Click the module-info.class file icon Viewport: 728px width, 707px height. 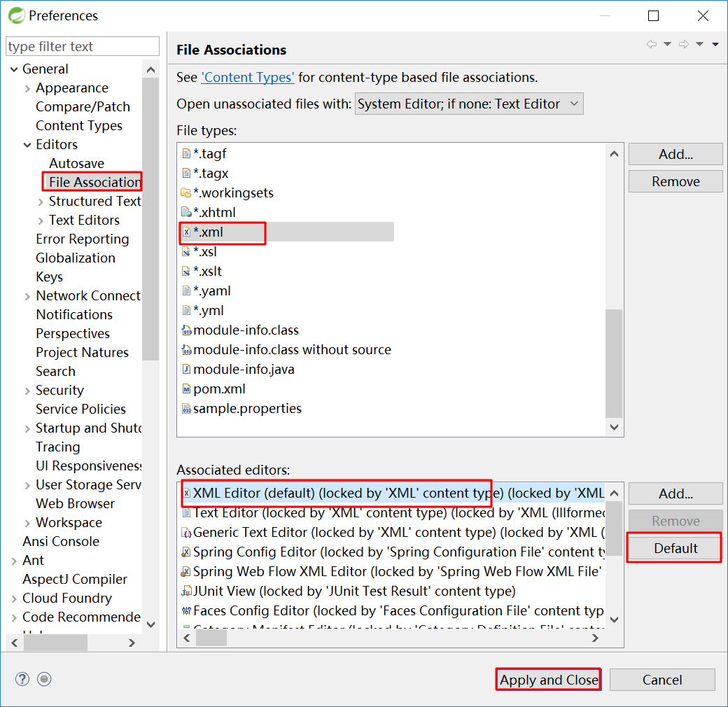tap(186, 330)
